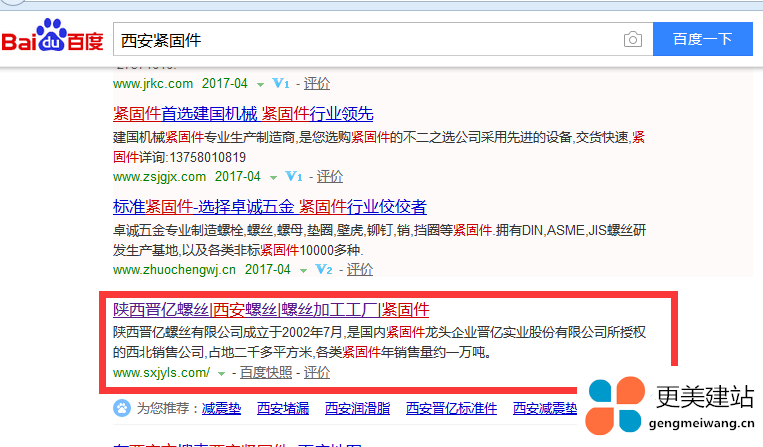Viewport: 763px width, 447px height.
Task: Expand the dropdown arrow after www.zhuochengwj.cn
Action: (303, 270)
